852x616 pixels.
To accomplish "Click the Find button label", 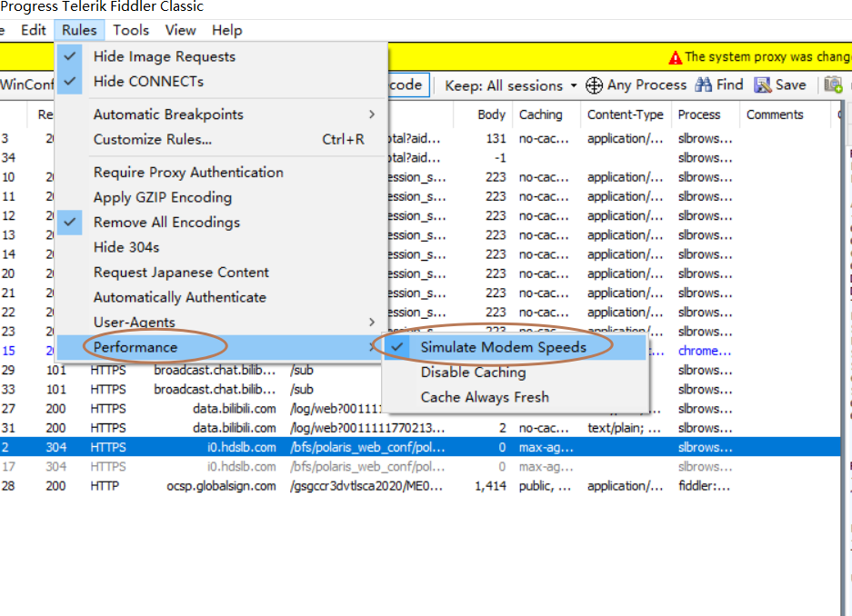I will click(729, 84).
